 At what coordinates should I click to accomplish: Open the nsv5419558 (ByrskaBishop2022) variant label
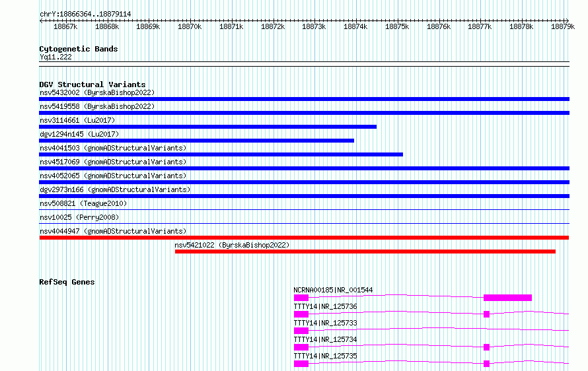pyautogui.click(x=97, y=106)
